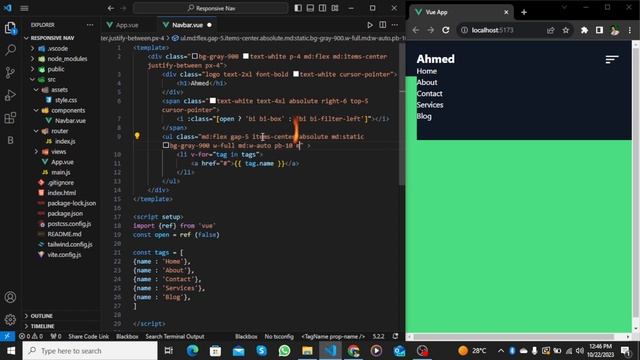Open Run and Debug view
The image size is (640, 360).
(x=10, y=95)
